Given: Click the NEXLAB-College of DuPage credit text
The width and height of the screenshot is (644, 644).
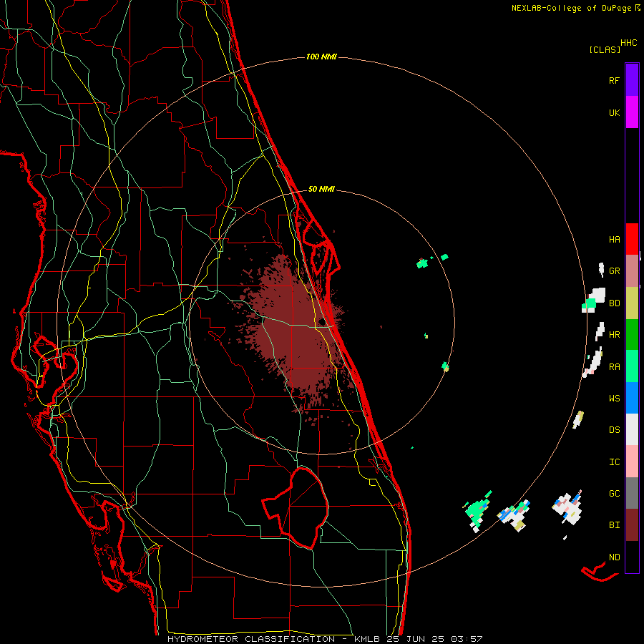Looking at the screenshot, I should point(573,8).
